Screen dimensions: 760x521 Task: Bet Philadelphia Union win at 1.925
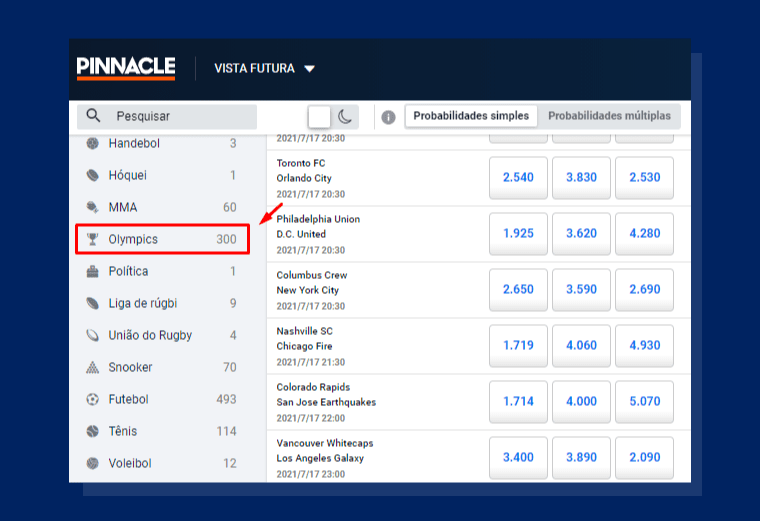[x=518, y=234]
